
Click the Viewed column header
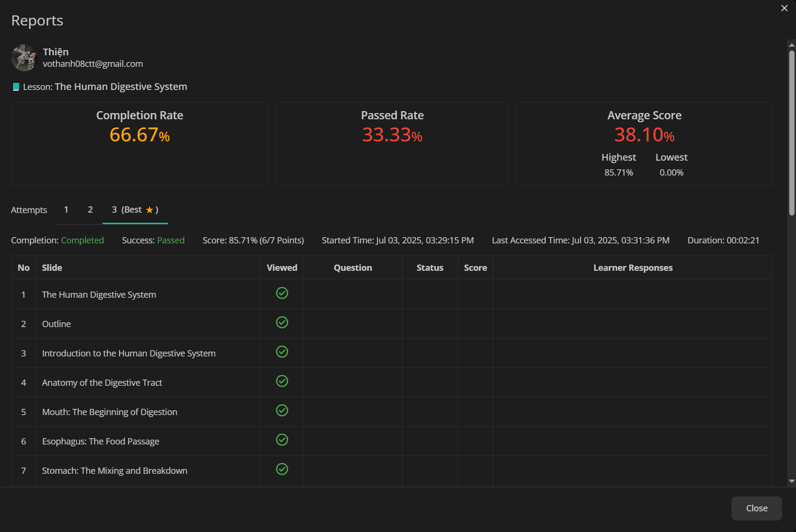tap(282, 268)
